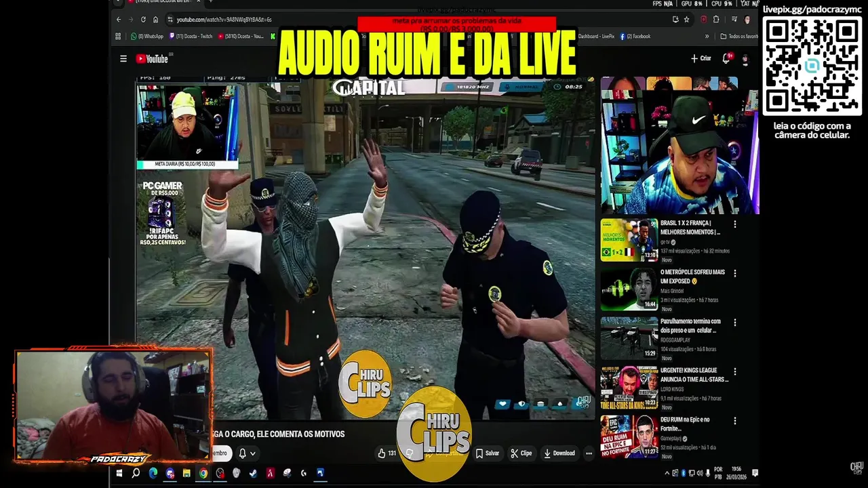Open the red extension icon in toolbar
The image size is (868, 488).
(x=704, y=20)
